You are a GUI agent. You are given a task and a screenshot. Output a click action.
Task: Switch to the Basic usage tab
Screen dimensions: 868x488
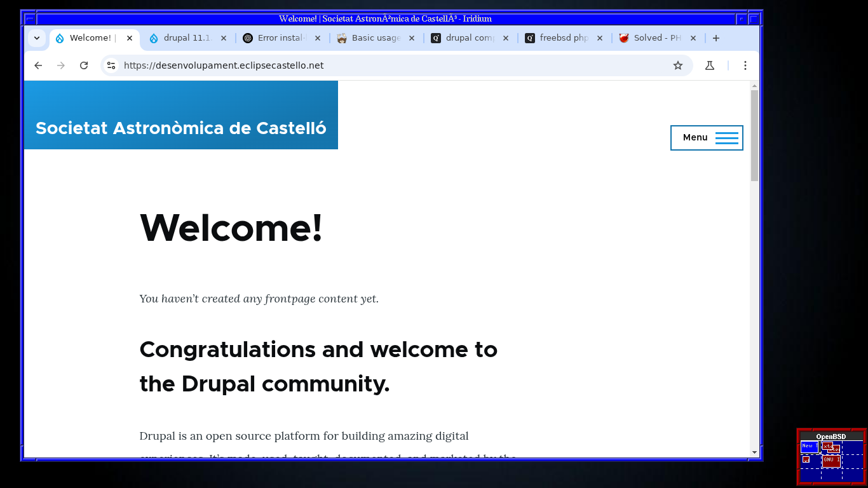tap(376, 38)
